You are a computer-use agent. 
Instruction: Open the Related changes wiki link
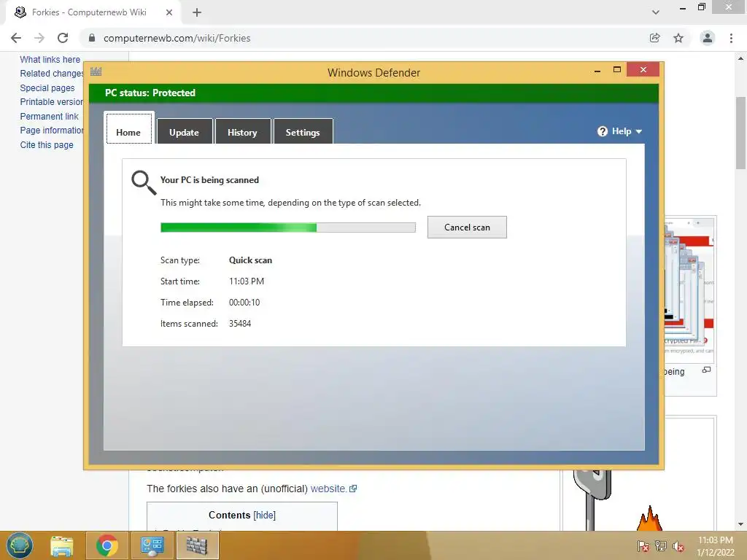point(52,74)
